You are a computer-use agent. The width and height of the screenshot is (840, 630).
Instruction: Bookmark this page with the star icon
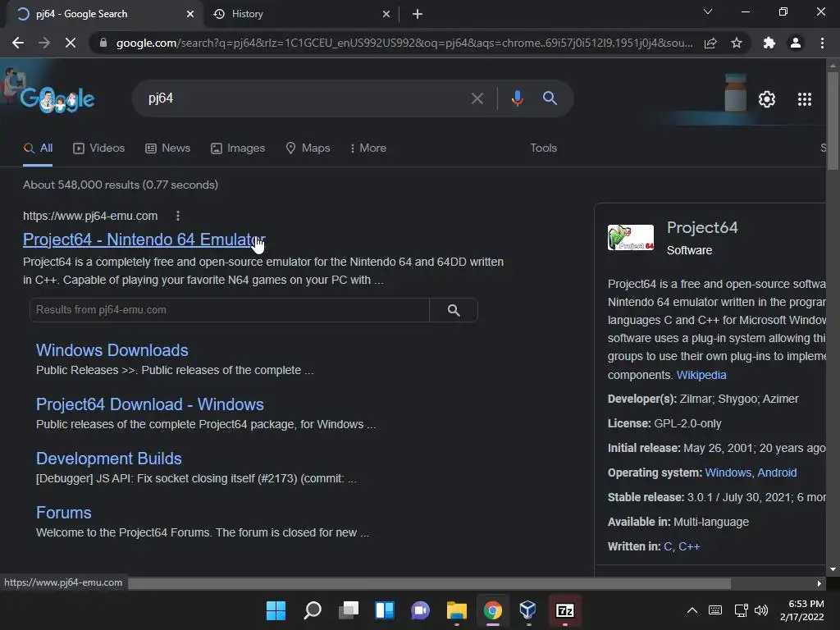click(737, 43)
